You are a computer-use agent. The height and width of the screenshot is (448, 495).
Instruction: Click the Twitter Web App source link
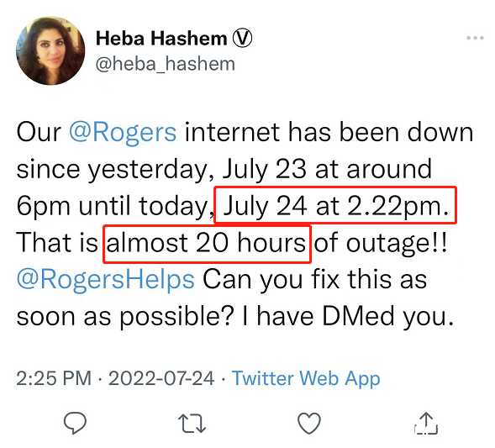click(306, 378)
